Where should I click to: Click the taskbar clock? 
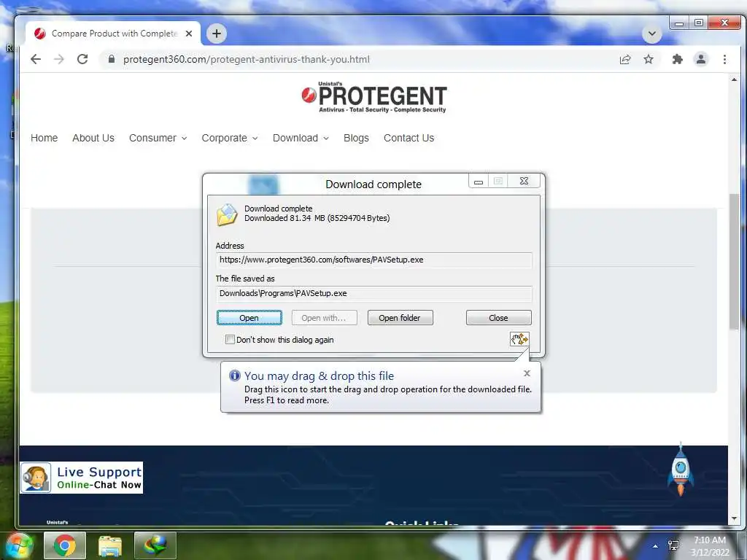tap(710, 546)
